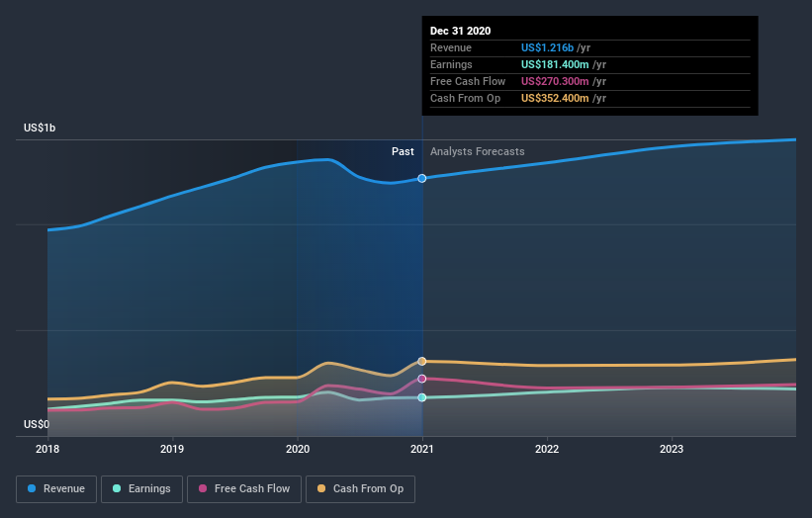Click the US$181.400m earnings value
The height and width of the screenshot is (518, 812).
point(555,64)
